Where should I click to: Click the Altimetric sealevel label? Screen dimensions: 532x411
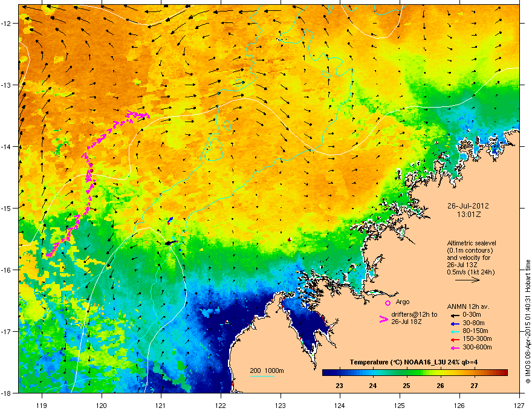click(x=472, y=243)
